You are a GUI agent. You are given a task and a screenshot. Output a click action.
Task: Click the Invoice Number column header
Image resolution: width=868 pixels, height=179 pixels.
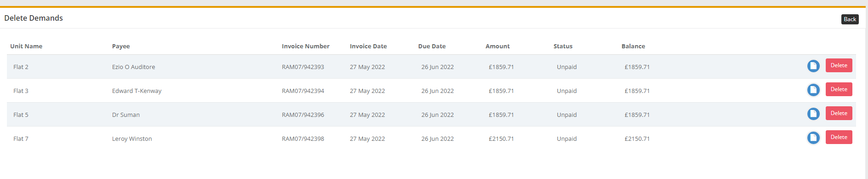[x=306, y=46]
